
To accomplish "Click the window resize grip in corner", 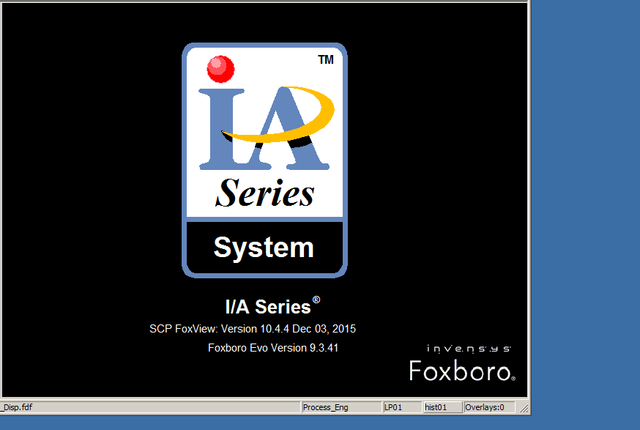I will pos(524,408).
